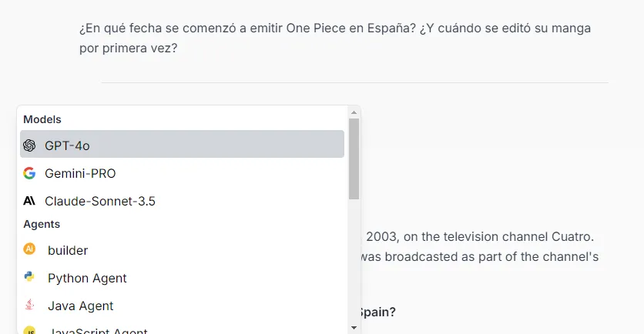Click the scroll up arrow of dropdown
The height and width of the screenshot is (334, 644).
pyautogui.click(x=354, y=112)
